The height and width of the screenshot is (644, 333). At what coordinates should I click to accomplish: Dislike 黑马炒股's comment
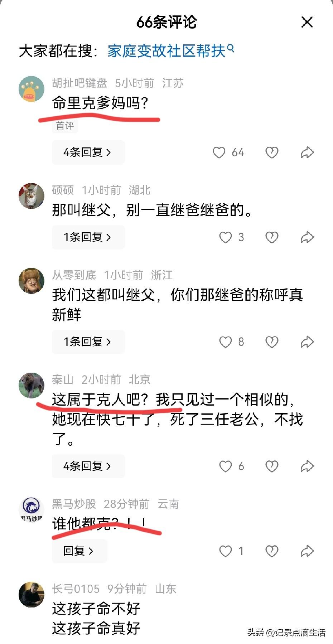point(272,551)
